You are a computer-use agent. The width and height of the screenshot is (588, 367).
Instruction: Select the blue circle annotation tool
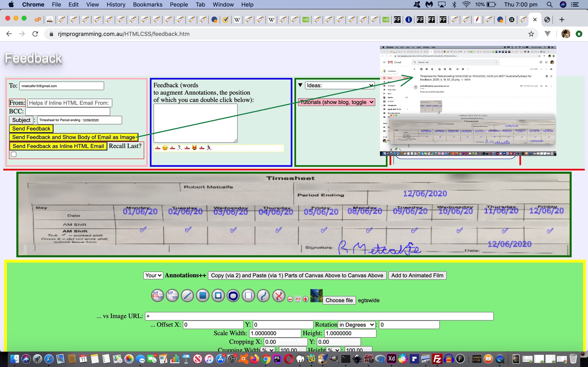[x=233, y=296]
